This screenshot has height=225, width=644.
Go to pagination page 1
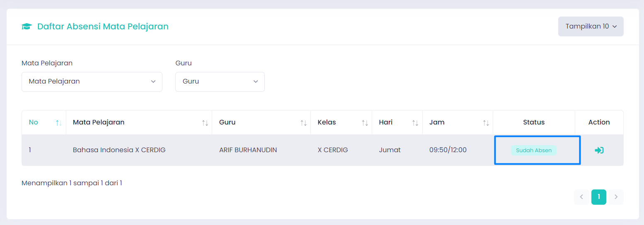tap(599, 197)
